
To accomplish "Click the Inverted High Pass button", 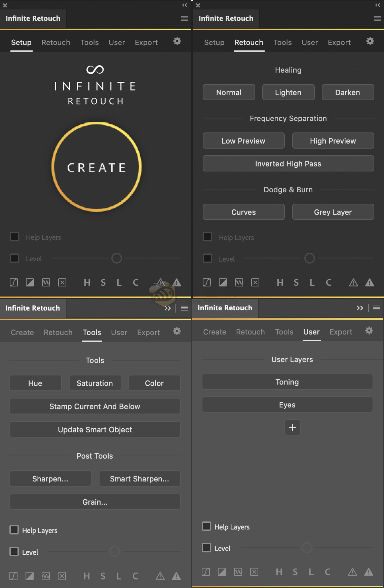I will (288, 163).
